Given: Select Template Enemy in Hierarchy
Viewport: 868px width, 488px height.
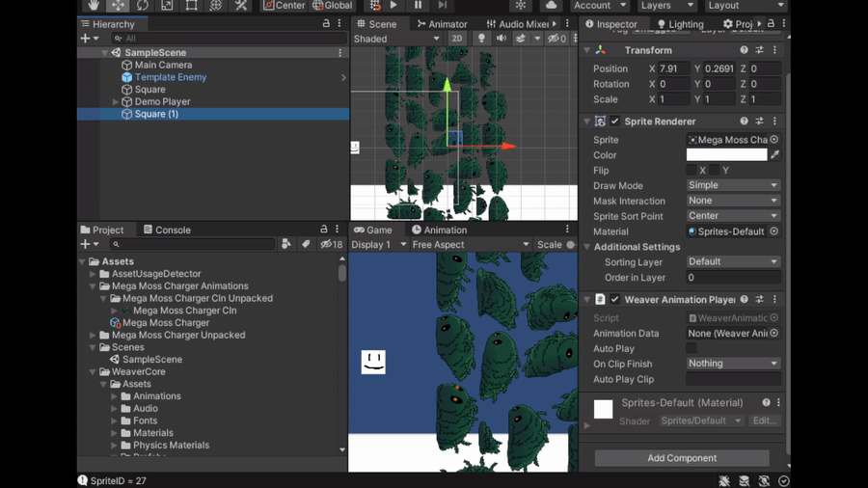Looking at the screenshot, I should click(170, 77).
